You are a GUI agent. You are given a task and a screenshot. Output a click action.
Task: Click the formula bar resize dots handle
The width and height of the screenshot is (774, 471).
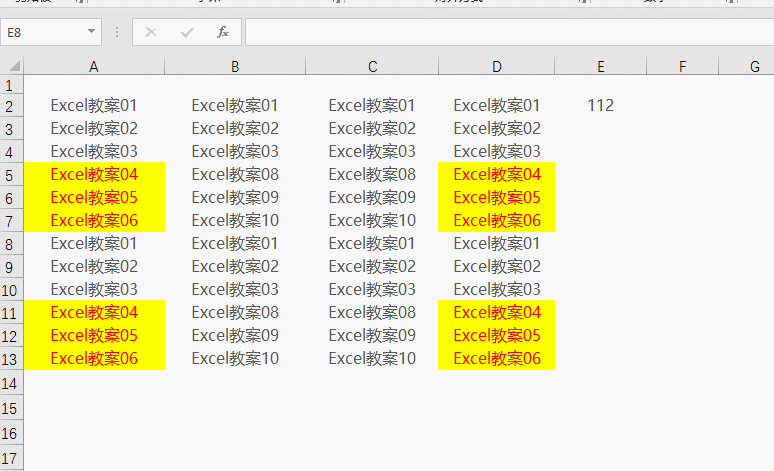(x=117, y=32)
